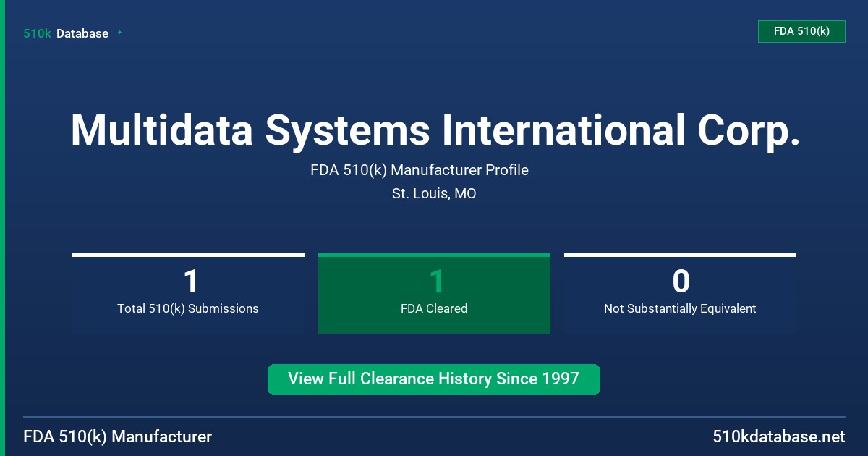Click View Full Clearance History Since 1997
868x456 pixels.
(434, 379)
